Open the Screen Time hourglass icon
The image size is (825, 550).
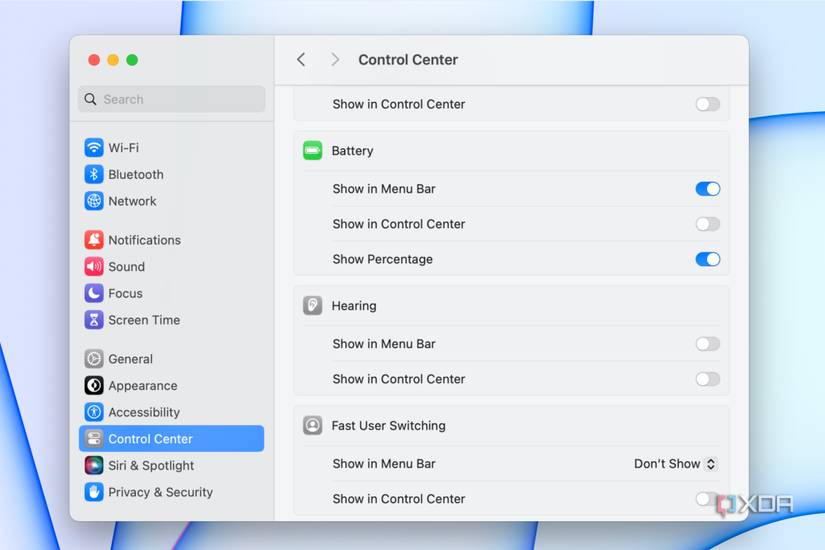point(94,320)
